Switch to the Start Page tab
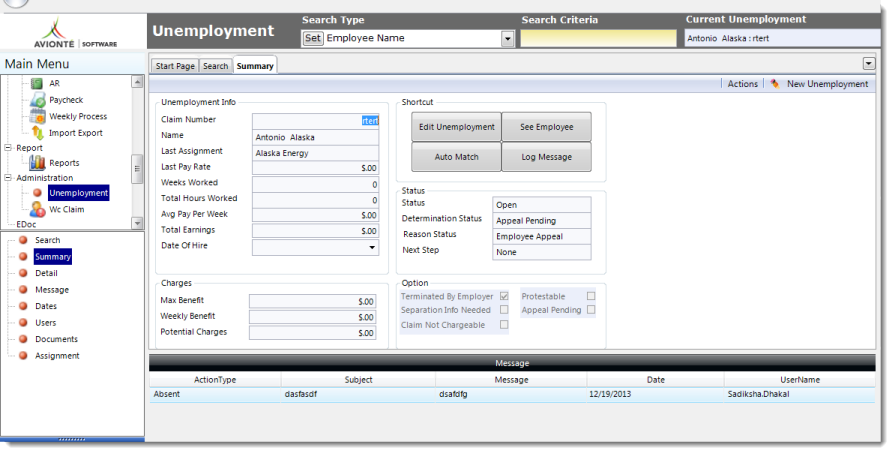The image size is (892, 453). click(175, 66)
